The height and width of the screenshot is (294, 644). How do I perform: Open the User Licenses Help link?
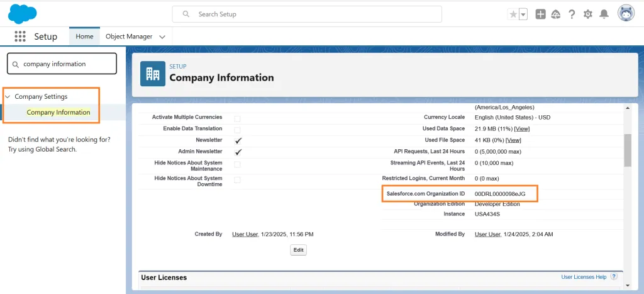(x=584, y=277)
